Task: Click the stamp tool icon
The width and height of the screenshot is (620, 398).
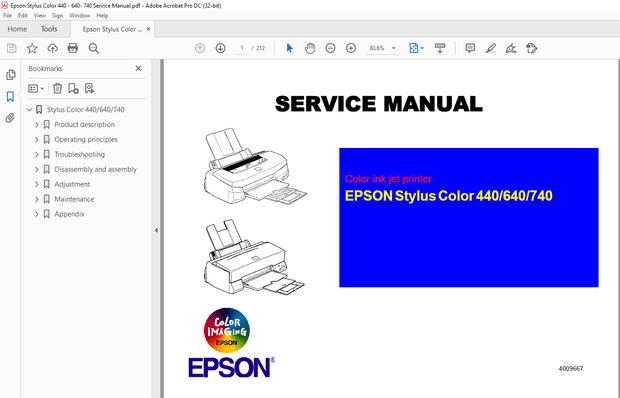Action: (x=532, y=48)
